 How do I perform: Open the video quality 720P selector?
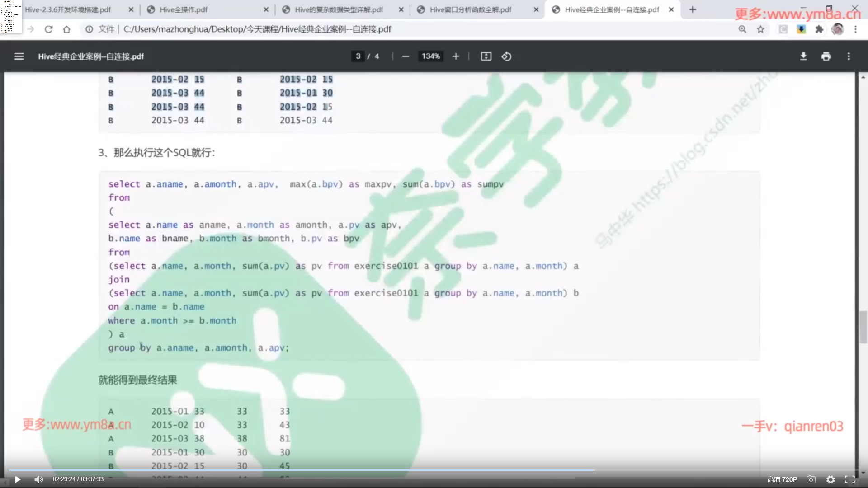coord(782,479)
